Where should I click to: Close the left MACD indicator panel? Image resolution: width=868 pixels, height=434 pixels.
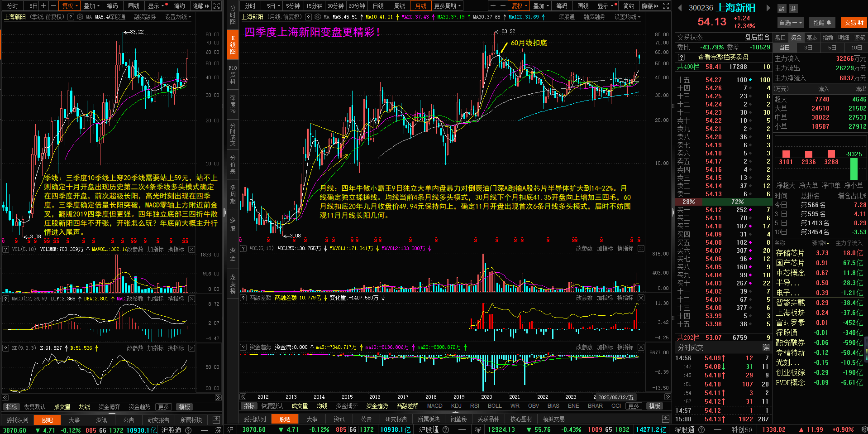click(x=191, y=299)
